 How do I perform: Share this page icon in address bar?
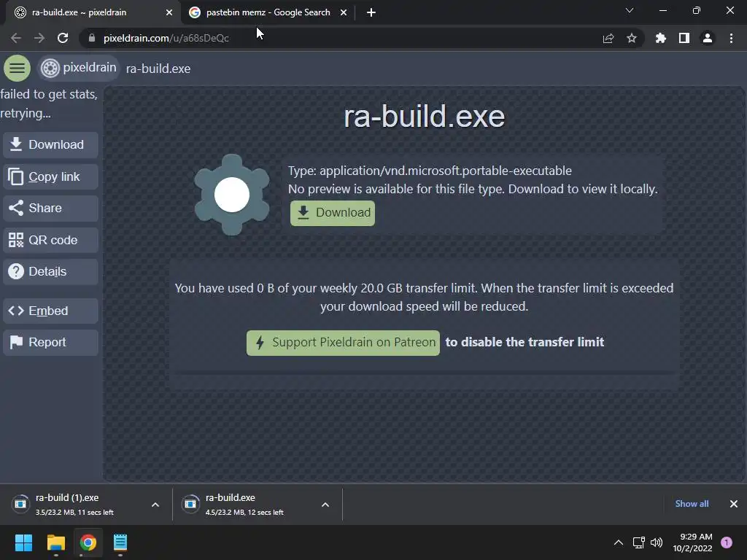(608, 38)
